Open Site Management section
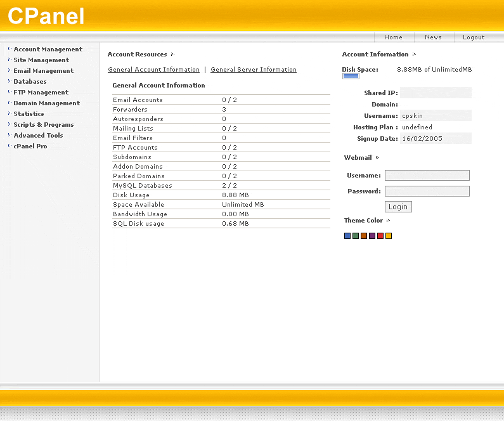Screen dimensions: 504x421 click(41, 60)
